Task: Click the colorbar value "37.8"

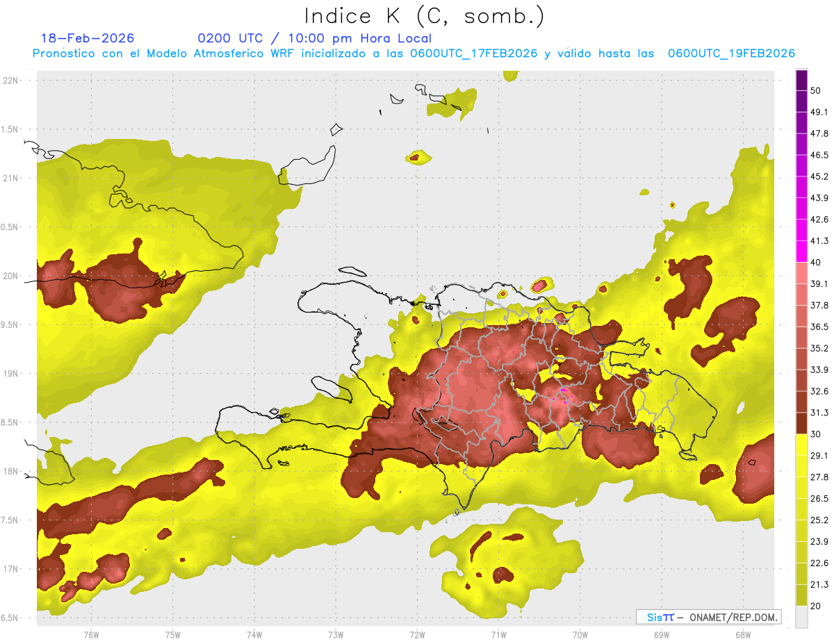Action: [x=819, y=305]
